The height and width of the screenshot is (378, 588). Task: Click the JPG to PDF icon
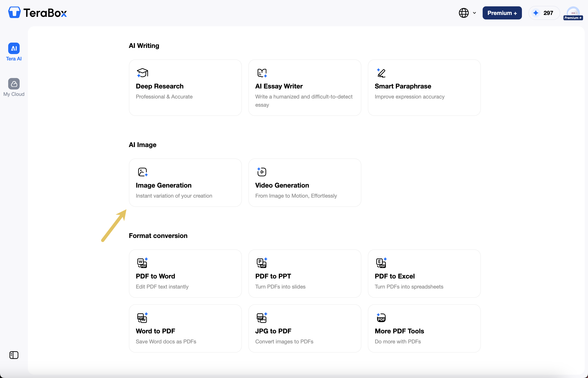[262, 318]
